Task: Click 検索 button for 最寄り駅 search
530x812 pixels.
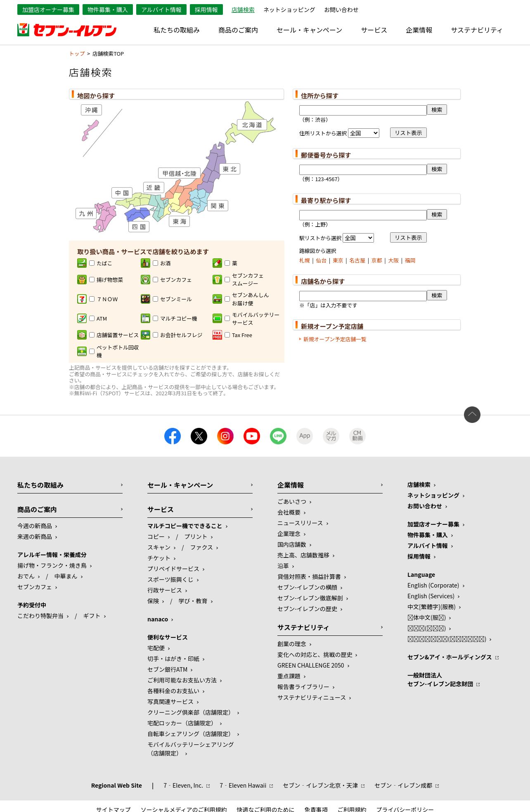Action: 437,215
